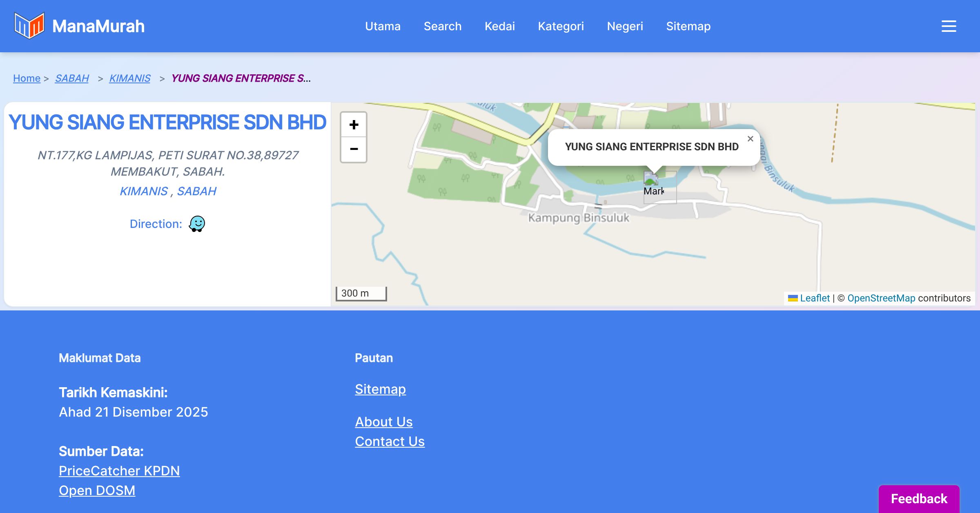Image resolution: width=980 pixels, height=513 pixels.
Task: Select Kategori navigation item
Action: 561,26
